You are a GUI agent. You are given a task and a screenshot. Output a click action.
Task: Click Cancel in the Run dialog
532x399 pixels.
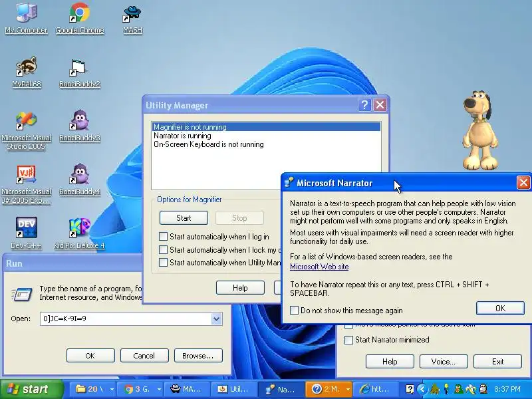click(144, 356)
